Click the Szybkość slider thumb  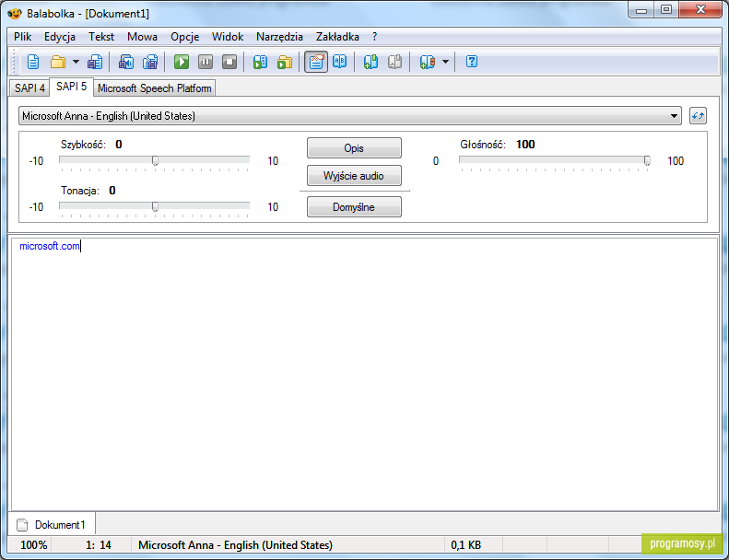155,161
